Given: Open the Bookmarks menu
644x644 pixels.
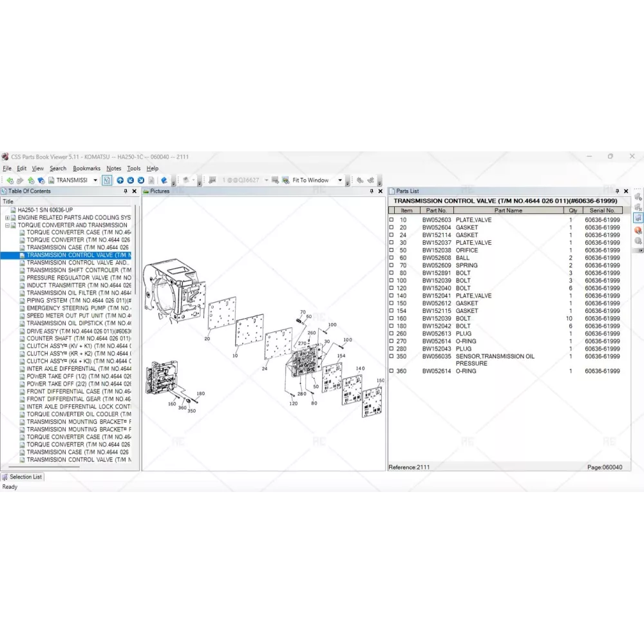Looking at the screenshot, I should (x=86, y=169).
